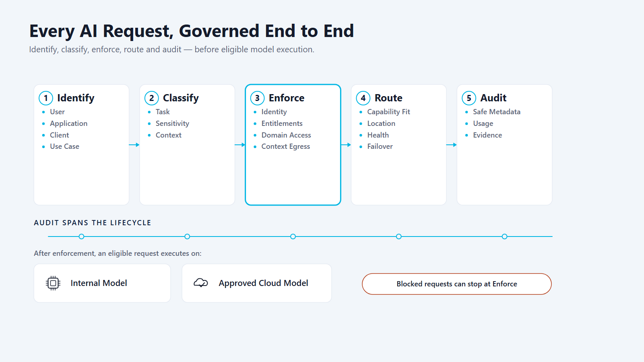Click the Capability Fit item under Route

coord(388,112)
